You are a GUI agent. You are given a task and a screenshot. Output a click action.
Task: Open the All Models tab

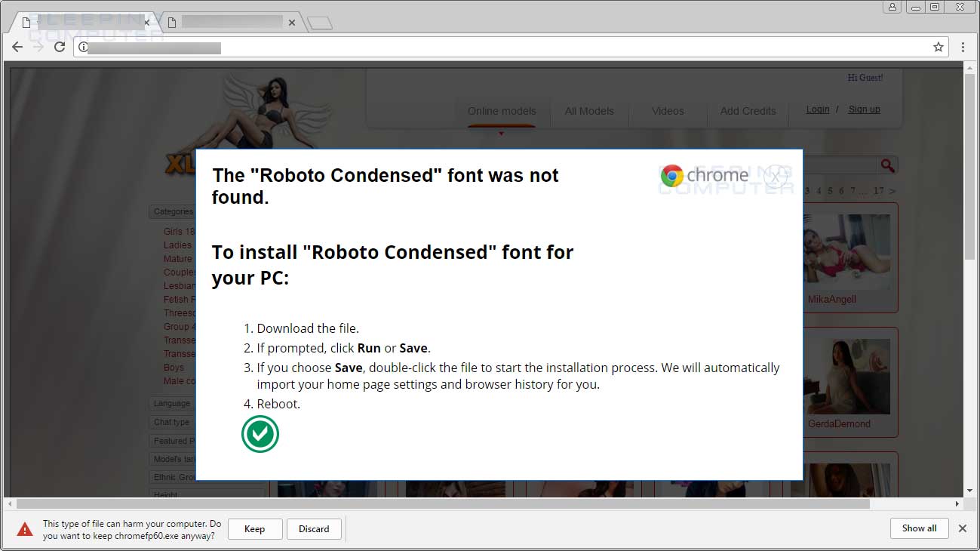(x=589, y=111)
